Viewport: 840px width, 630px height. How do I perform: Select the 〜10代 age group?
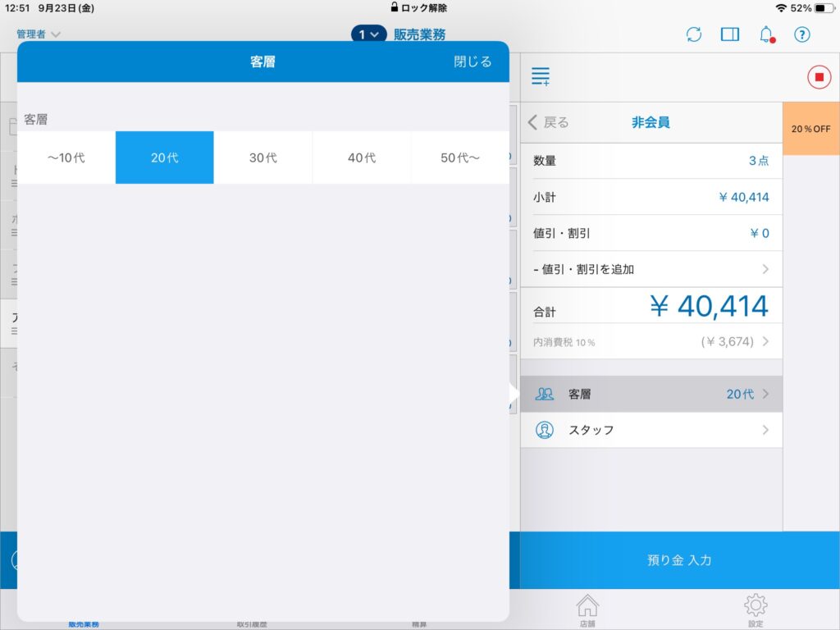point(66,157)
